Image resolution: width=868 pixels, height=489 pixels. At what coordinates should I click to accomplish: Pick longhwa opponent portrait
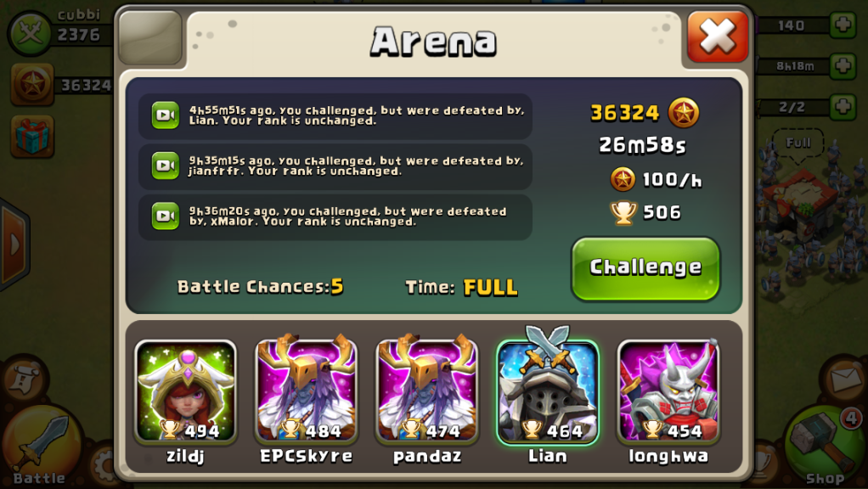[668, 391]
